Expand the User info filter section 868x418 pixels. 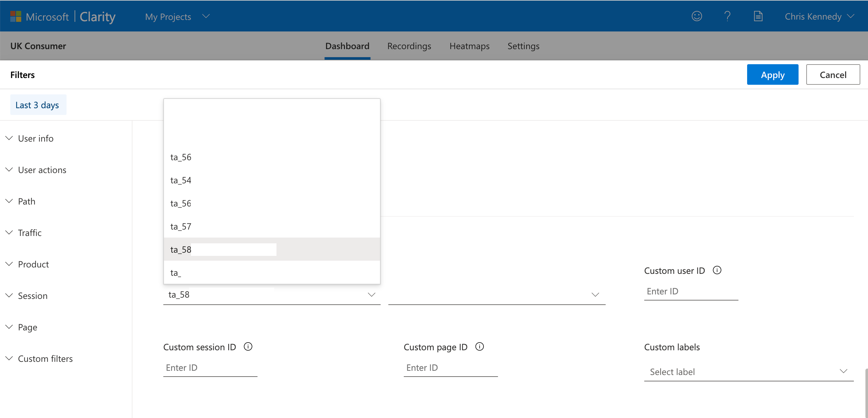point(35,138)
